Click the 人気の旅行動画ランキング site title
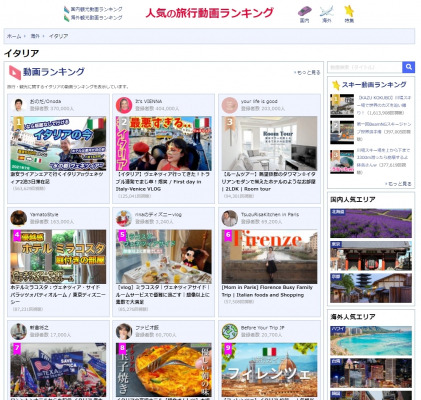This screenshot has width=421, height=400. (209, 13)
